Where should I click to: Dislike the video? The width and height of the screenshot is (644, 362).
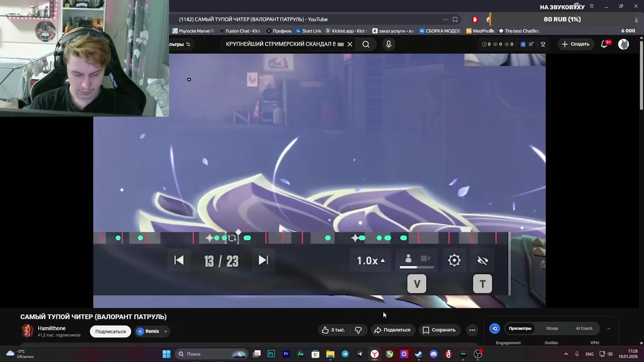pyautogui.click(x=359, y=330)
